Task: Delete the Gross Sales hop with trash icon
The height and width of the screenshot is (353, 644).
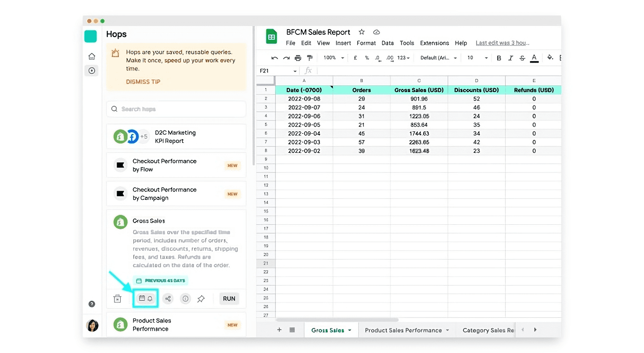Action: (117, 299)
